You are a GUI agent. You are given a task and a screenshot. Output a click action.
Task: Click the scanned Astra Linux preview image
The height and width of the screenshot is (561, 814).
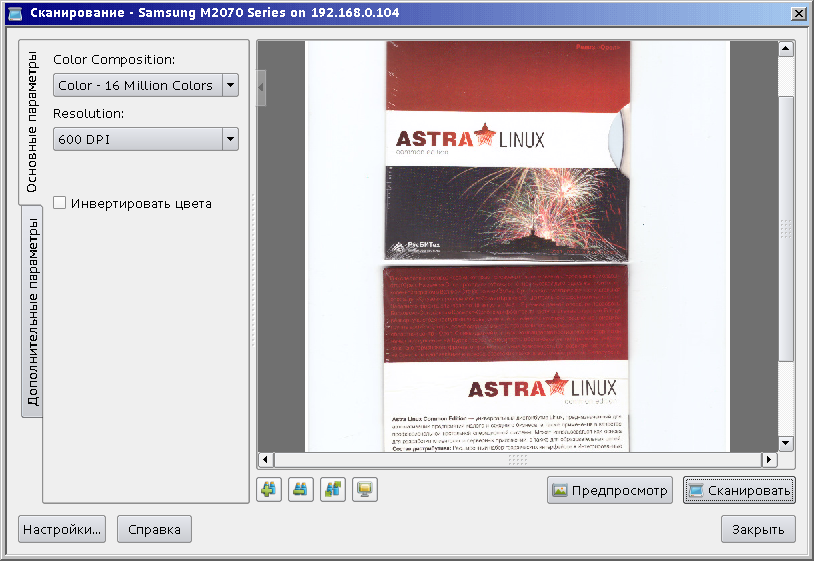click(x=518, y=247)
